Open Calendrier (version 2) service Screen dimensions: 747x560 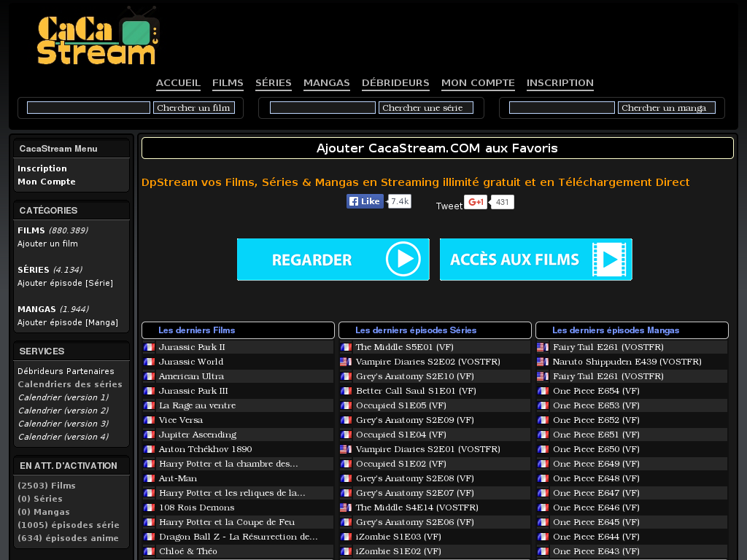click(x=63, y=410)
